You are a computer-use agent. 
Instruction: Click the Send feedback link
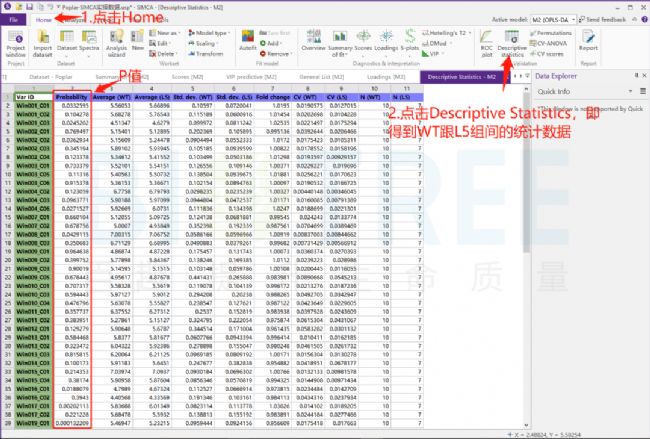602,19
